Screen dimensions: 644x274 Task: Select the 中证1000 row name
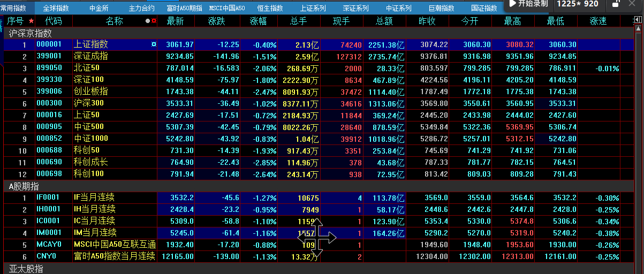pyautogui.click(x=90, y=139)
